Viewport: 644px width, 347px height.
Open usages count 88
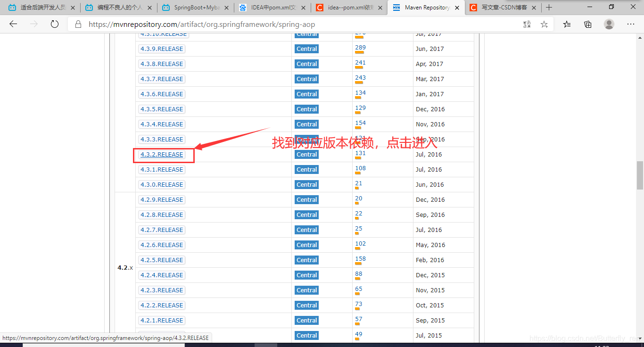pos(359,274)
